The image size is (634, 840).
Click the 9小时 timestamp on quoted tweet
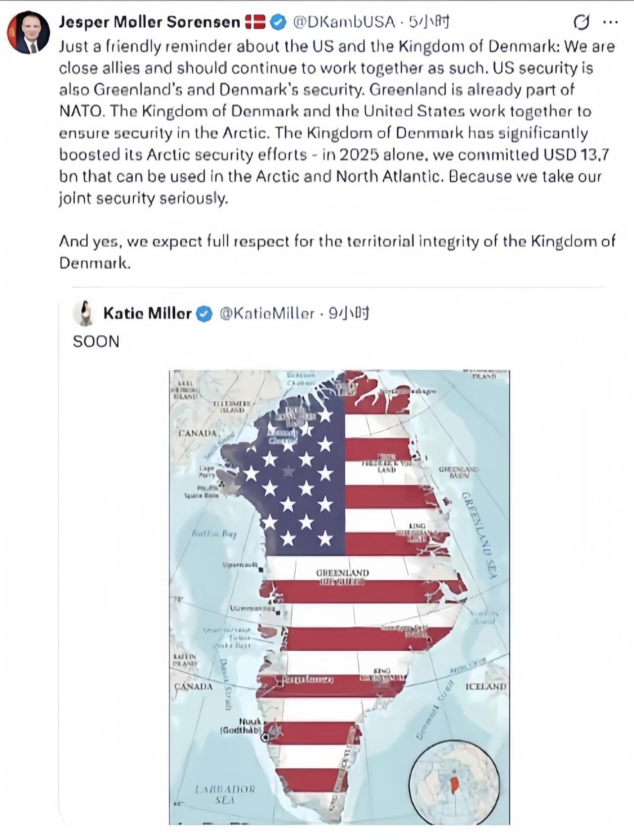(350, 313)
